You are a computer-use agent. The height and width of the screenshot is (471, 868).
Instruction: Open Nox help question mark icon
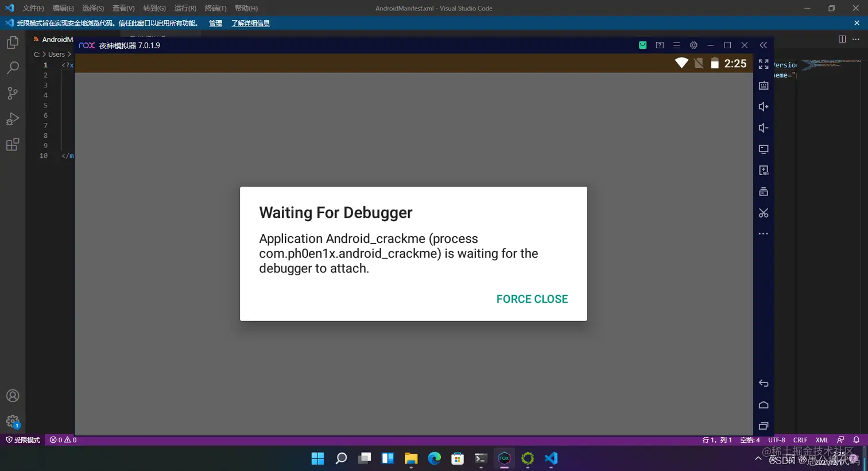[x=660, y=45]
